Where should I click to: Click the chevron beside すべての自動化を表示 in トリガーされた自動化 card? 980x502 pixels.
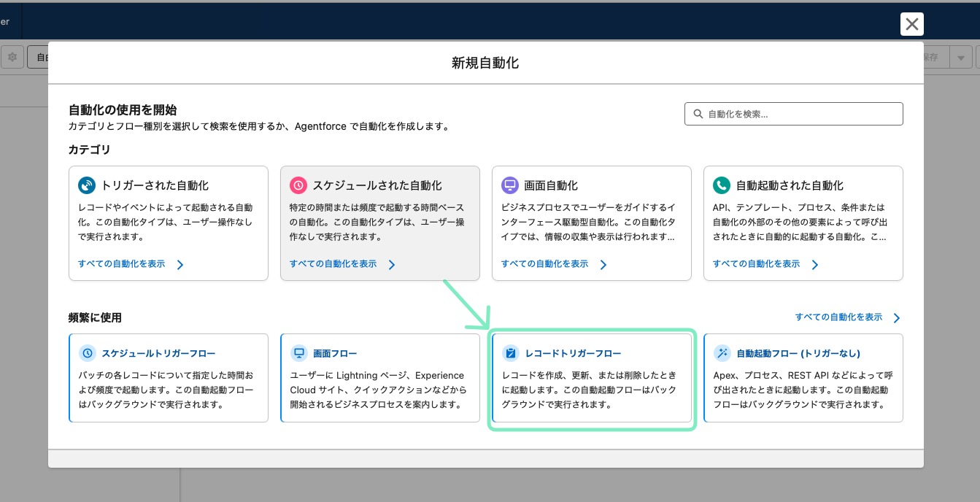coord(180,265)
